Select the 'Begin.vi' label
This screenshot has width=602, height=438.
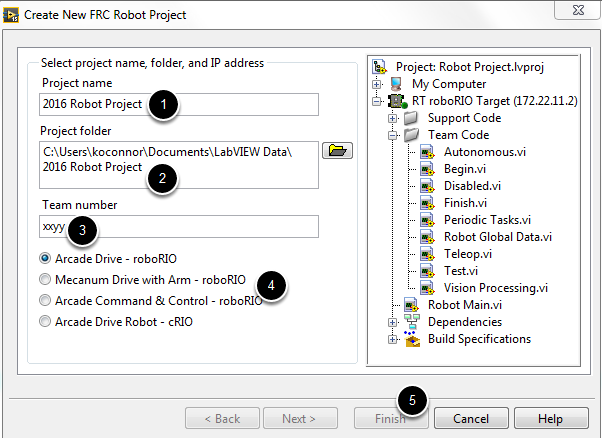click(465, 169)
